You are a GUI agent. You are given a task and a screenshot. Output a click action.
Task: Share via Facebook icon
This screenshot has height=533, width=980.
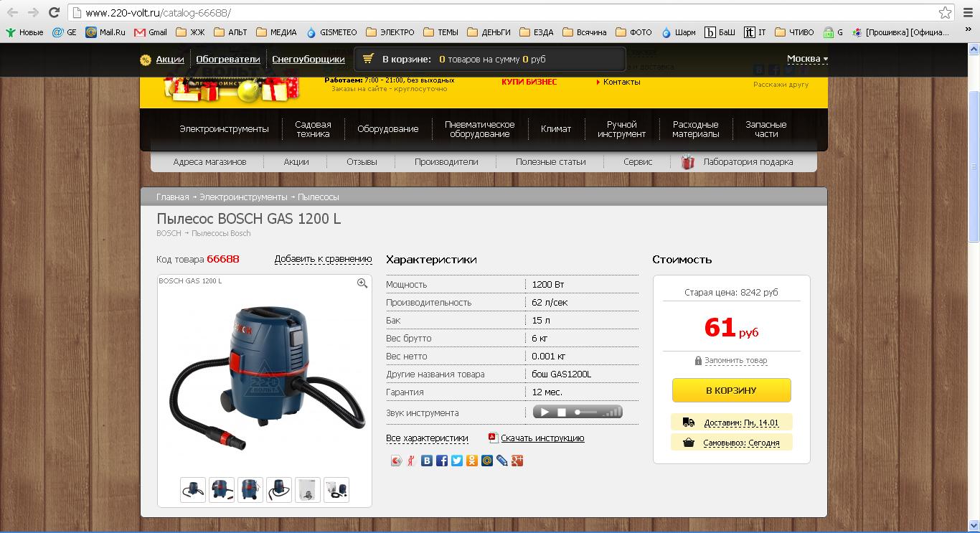point(442,461)
